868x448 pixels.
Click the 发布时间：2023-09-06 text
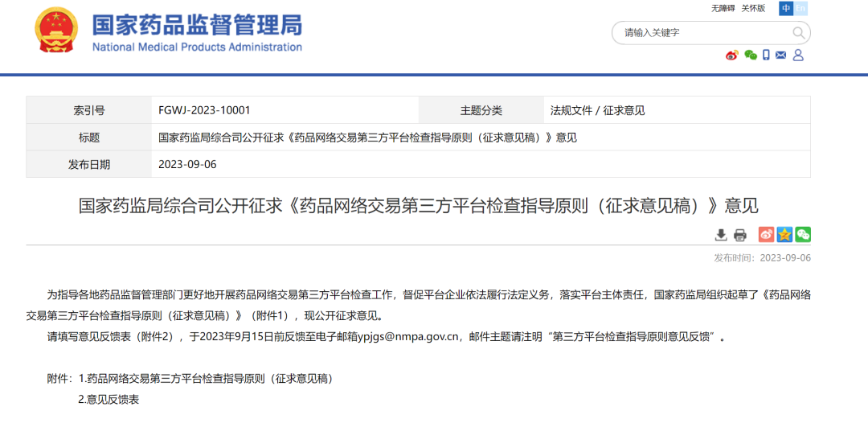pyautogui.click(x=762, y=258)
